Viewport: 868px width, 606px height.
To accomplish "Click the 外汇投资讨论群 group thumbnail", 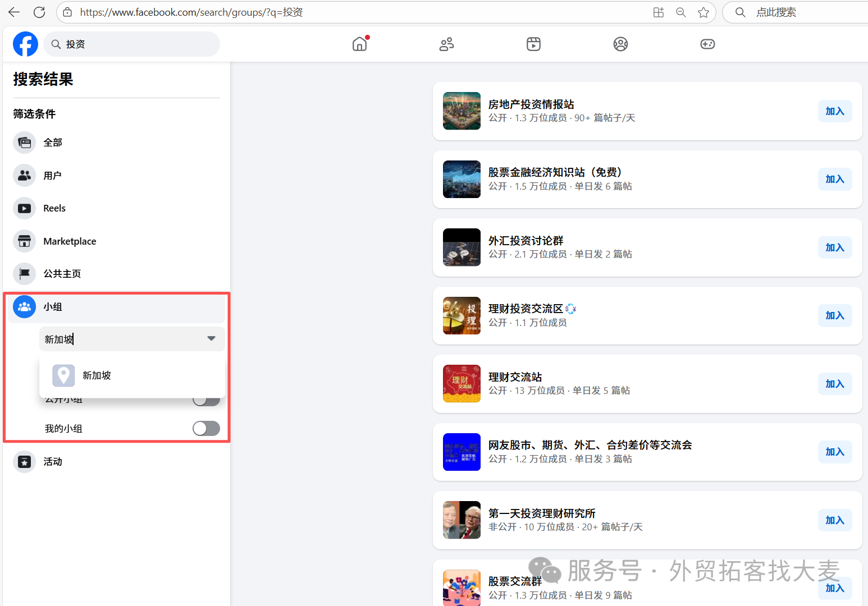I will [x=462, y=247].
